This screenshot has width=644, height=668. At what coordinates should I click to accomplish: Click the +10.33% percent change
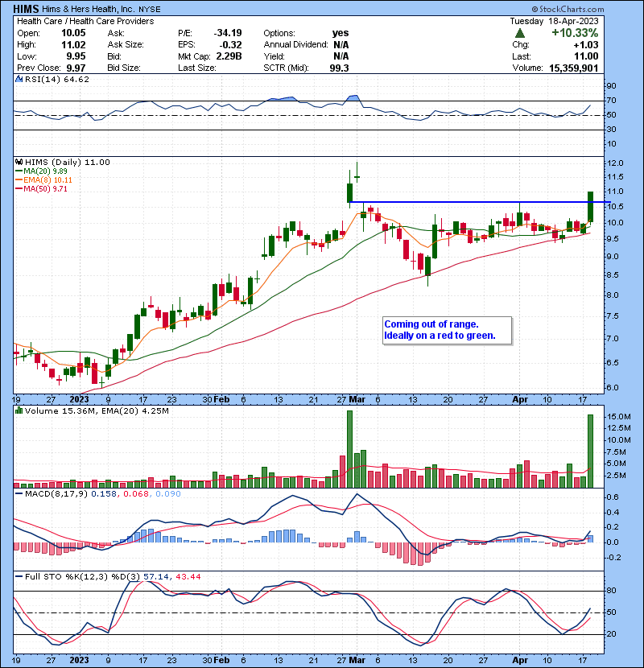pos(575,33)
